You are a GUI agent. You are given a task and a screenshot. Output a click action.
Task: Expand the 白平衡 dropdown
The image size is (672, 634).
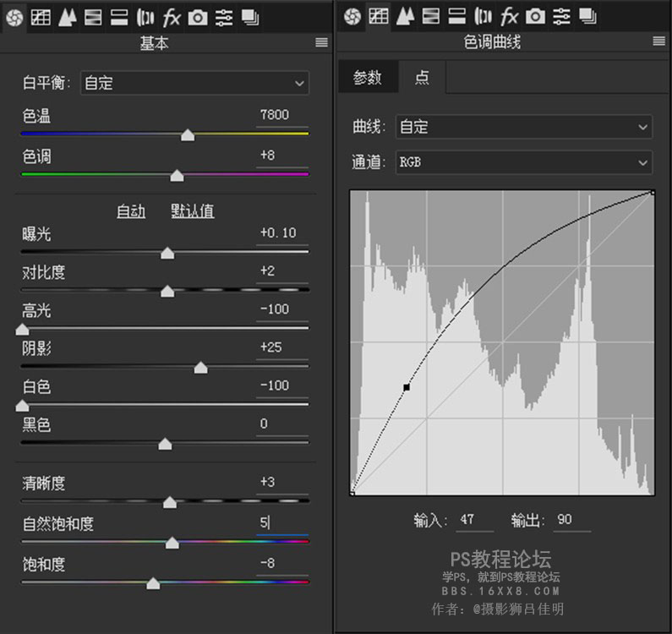194,83
